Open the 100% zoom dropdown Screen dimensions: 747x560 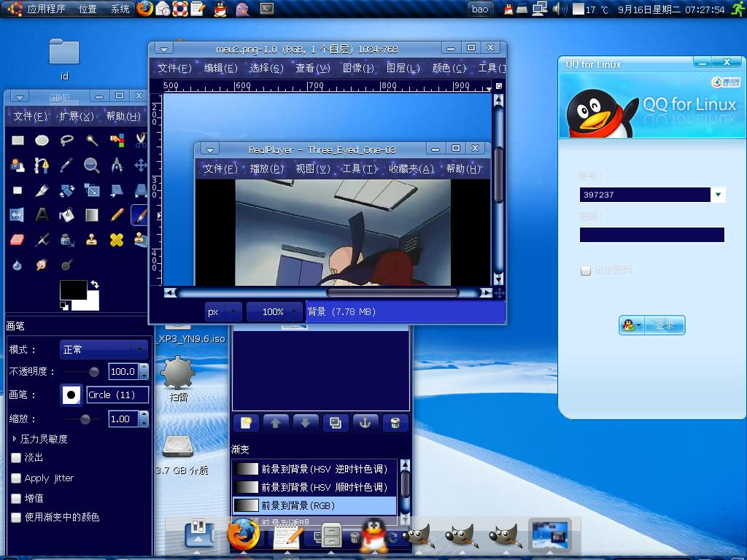point(275,312)
